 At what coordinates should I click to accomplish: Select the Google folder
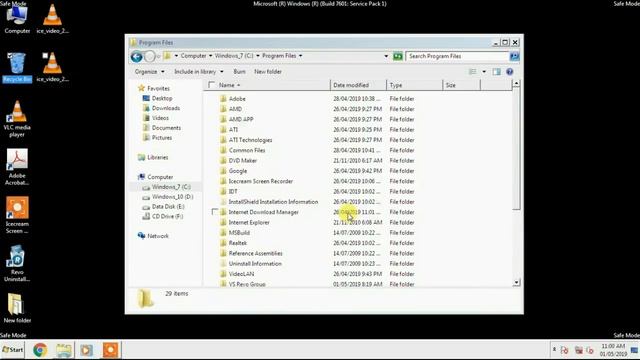[238, 171]
